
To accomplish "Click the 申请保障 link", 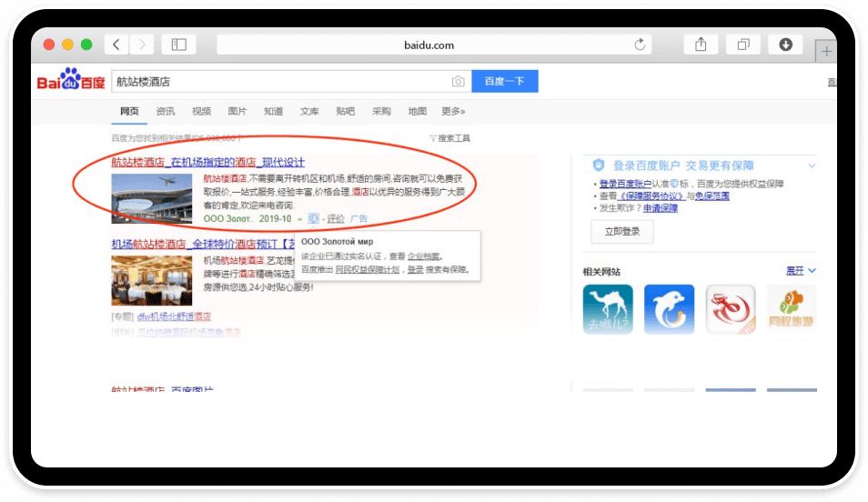I will (661, 208).
